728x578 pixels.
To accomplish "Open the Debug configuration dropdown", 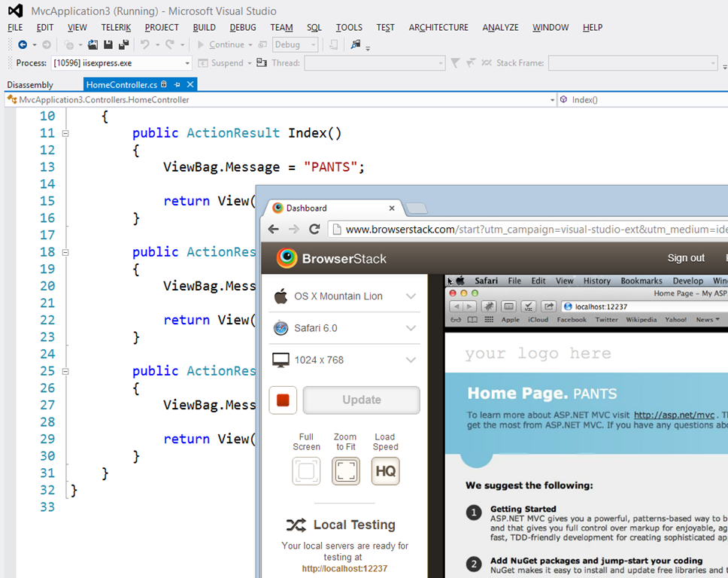I will 314,44.
